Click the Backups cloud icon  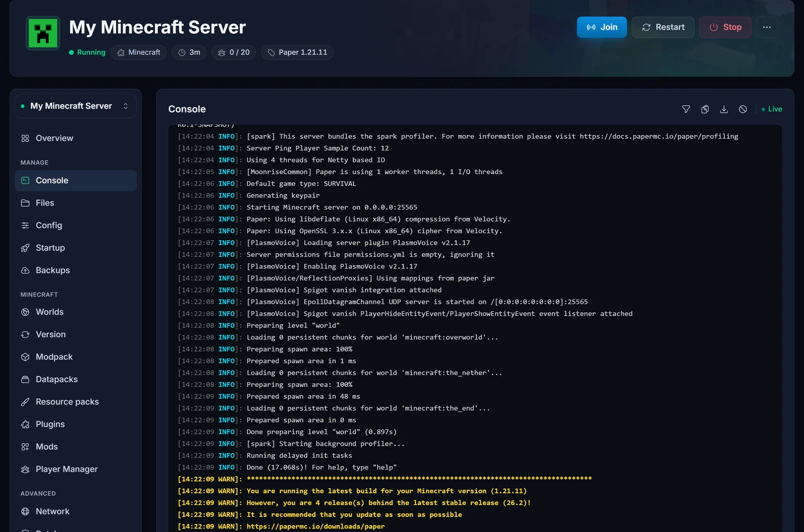[x=25, y=270]
